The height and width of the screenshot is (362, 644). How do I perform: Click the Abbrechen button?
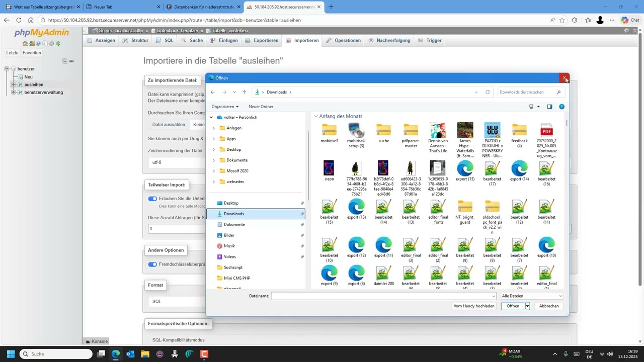click(549, 306)
